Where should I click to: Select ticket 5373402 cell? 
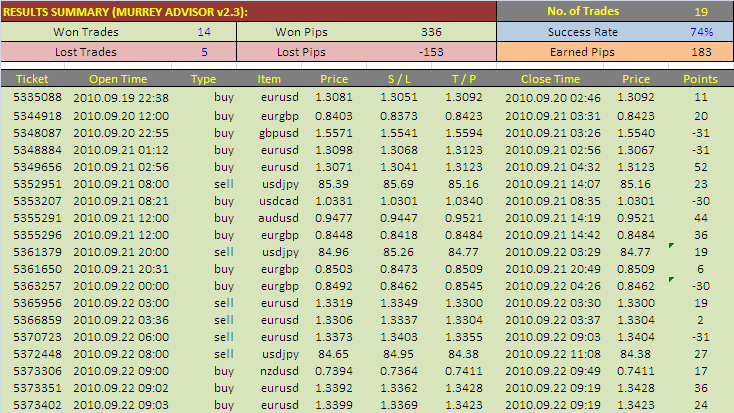click(x=37, y=405)
